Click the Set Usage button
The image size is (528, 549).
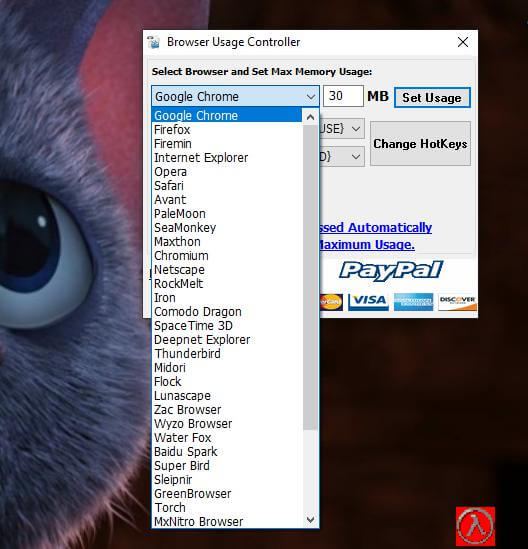click(432, 97)
